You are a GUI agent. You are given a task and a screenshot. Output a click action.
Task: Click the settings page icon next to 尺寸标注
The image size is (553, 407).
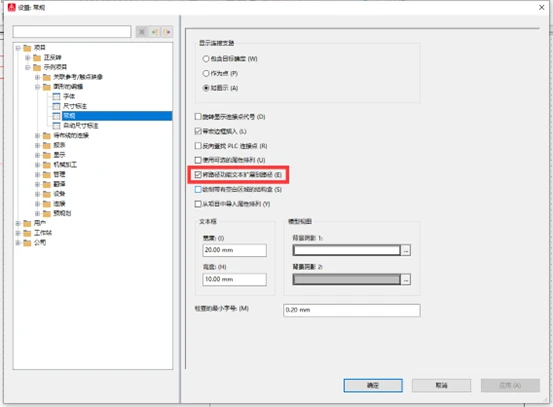click(x=56, y=106)
